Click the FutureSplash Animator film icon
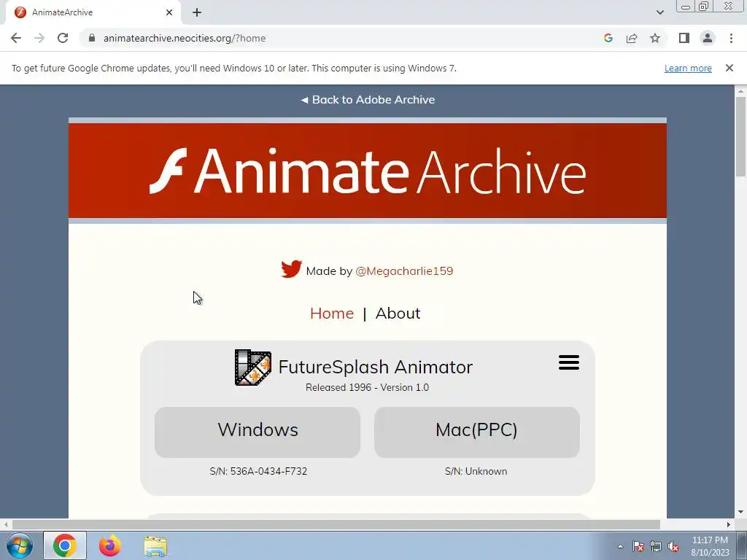Screen dimensions: 747x560 coord(253,367)
